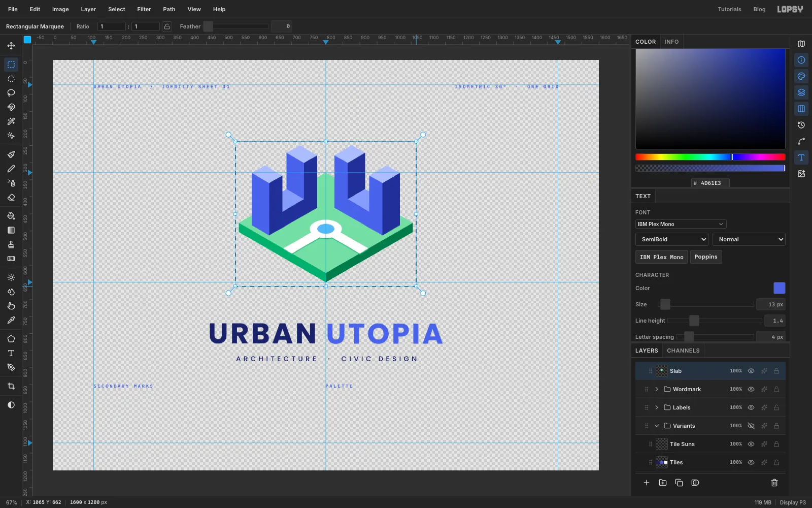Select the Shape polygon tool
This screenshot has height=508, width=812.
click(x=11, y=339)
